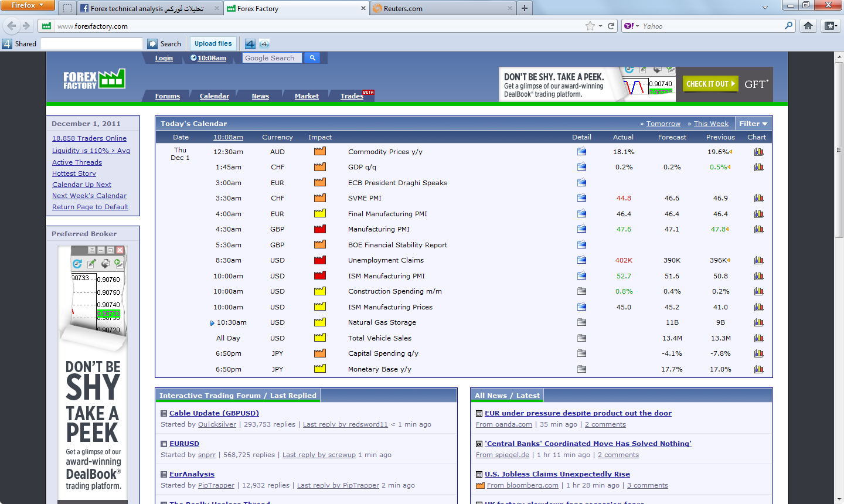Open the News menu
844x504 pixels.
click(x=260, y=96)
